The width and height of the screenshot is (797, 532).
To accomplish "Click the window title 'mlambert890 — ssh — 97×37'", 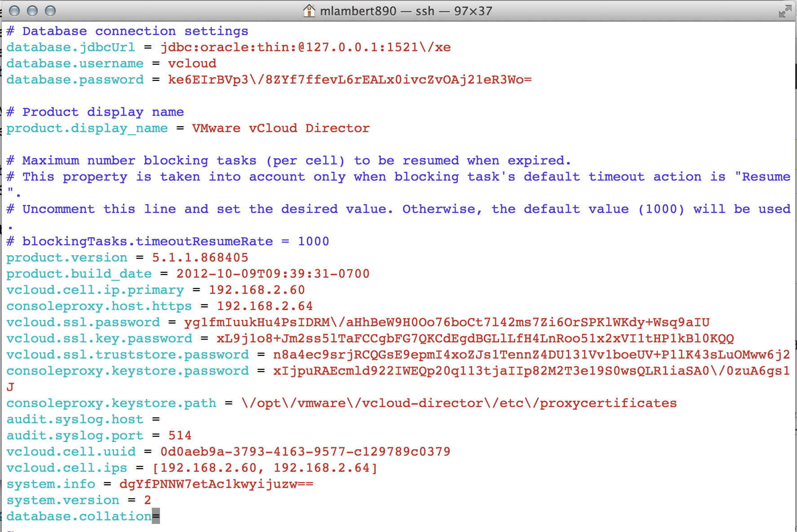I will coord(405,11).
